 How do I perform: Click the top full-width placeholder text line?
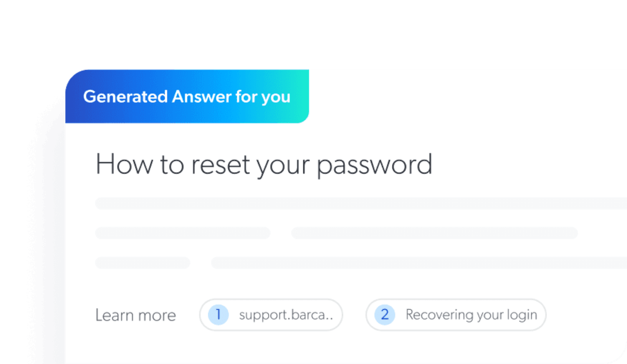[361, 203]
